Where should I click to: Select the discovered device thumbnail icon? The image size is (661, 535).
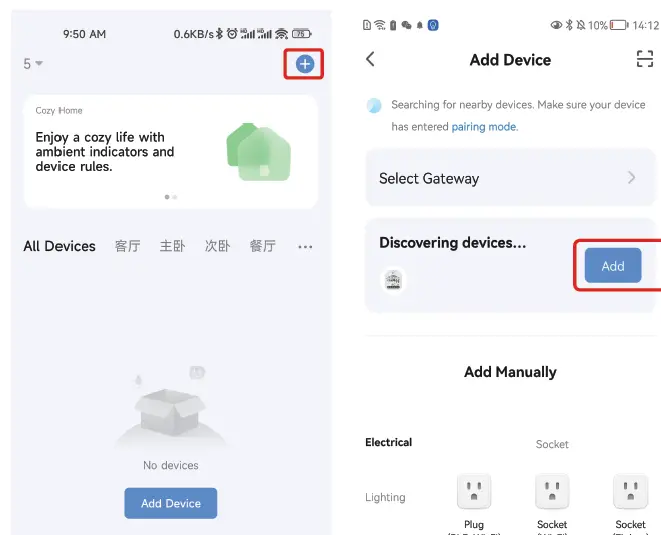tap(393, 280)
